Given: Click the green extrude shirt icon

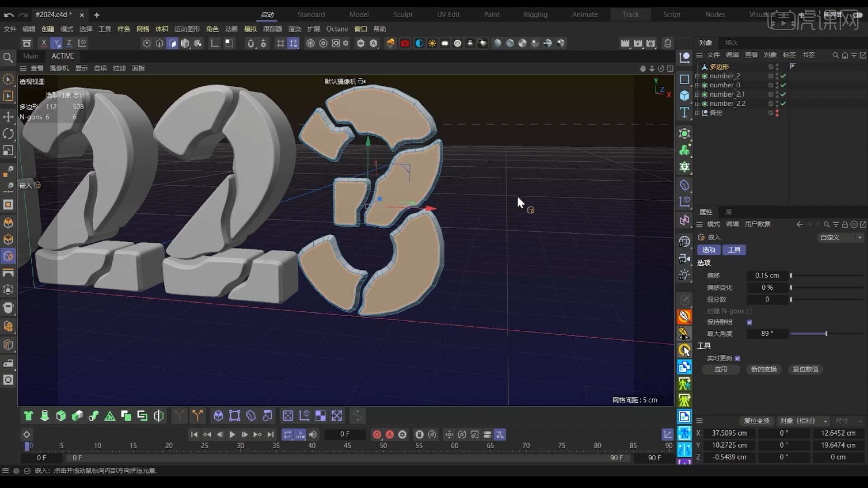Looking at the screenshot, I should click(x=28, y=416).
